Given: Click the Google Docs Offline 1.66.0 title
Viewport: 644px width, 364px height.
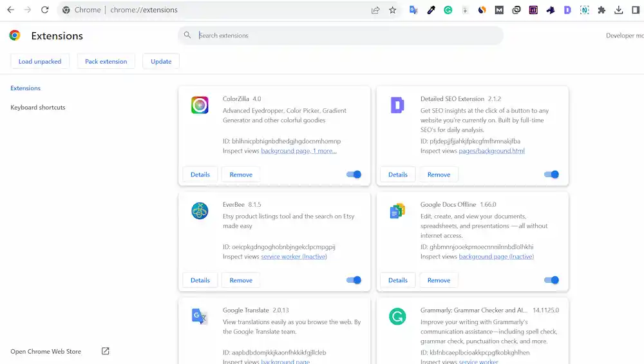Looking at the screenshot, I should pos(459,204).
